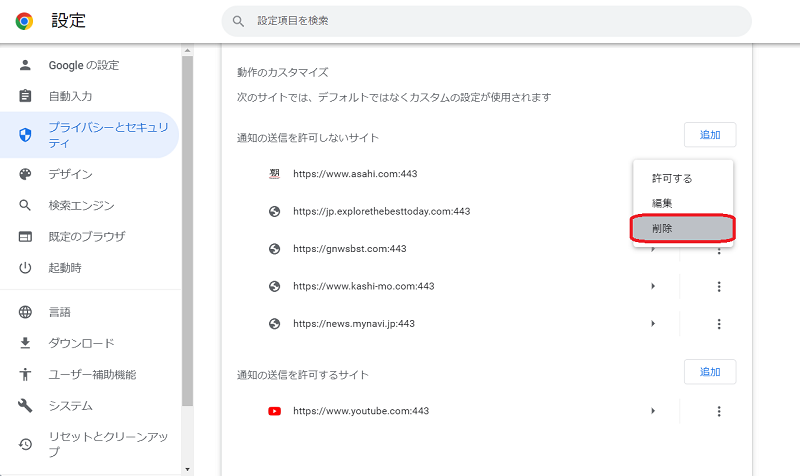This screenshot has height=476, width=800.
Task: Open 自動入力 clipboard icon
Action: tap(26, 96)
